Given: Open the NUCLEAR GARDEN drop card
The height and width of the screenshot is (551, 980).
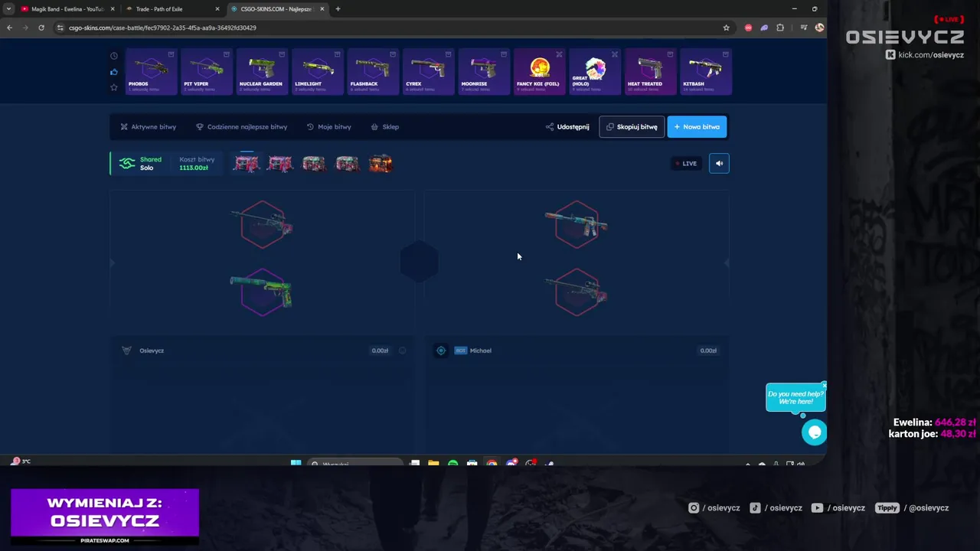Looking at the screenshot, I should coord(262,72).
